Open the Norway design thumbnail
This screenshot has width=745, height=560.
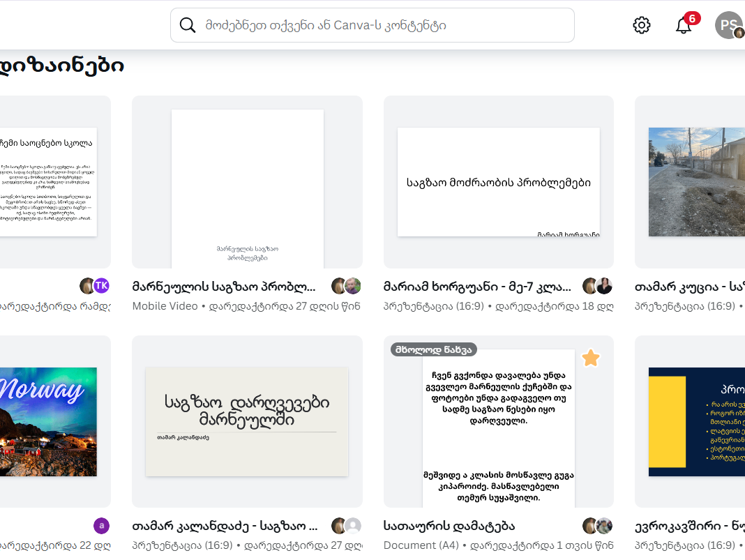tap(55, 422)
